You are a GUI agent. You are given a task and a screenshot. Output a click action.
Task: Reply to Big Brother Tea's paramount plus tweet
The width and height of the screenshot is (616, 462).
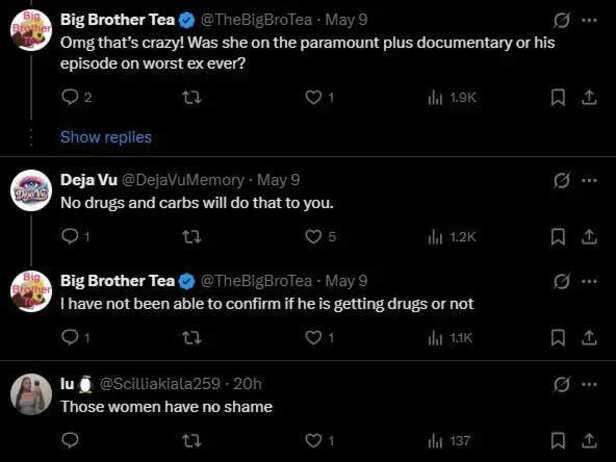coord(70,97)
